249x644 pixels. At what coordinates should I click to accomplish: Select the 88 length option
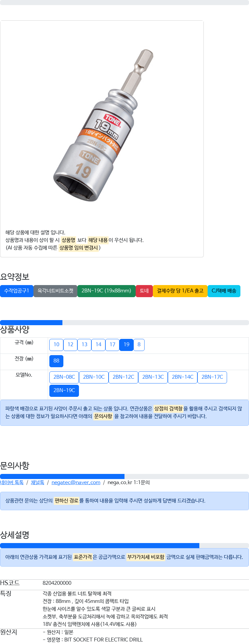click(x=56, y=361)
